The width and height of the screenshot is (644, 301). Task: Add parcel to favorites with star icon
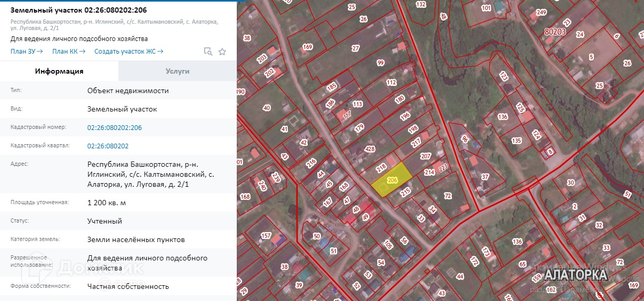222,52
